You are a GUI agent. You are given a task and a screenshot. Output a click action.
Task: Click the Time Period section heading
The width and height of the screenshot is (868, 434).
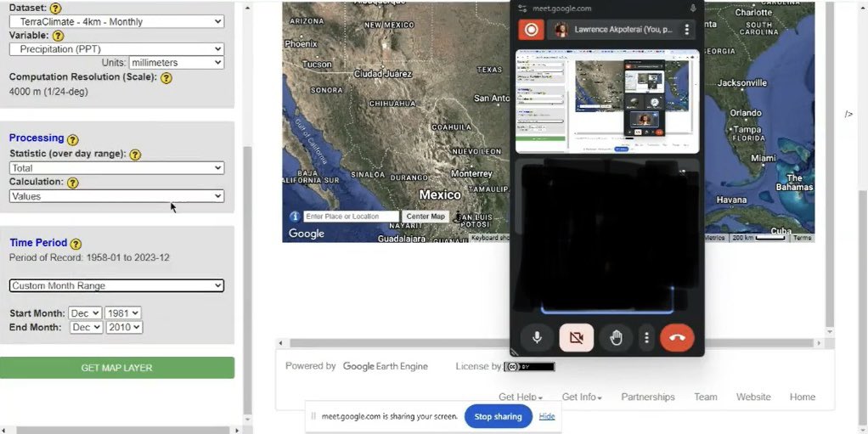[x=38, y=242]
